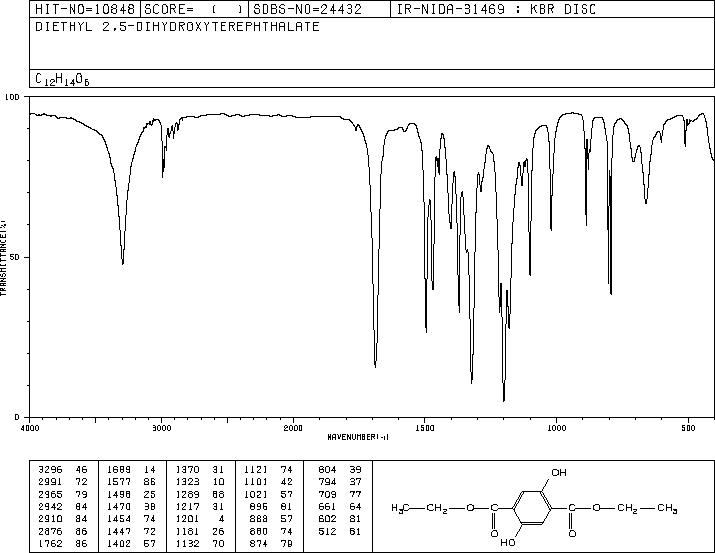
Task: Select peak table entry 1447
Action: pyautogui.click(x=119, y=532)
